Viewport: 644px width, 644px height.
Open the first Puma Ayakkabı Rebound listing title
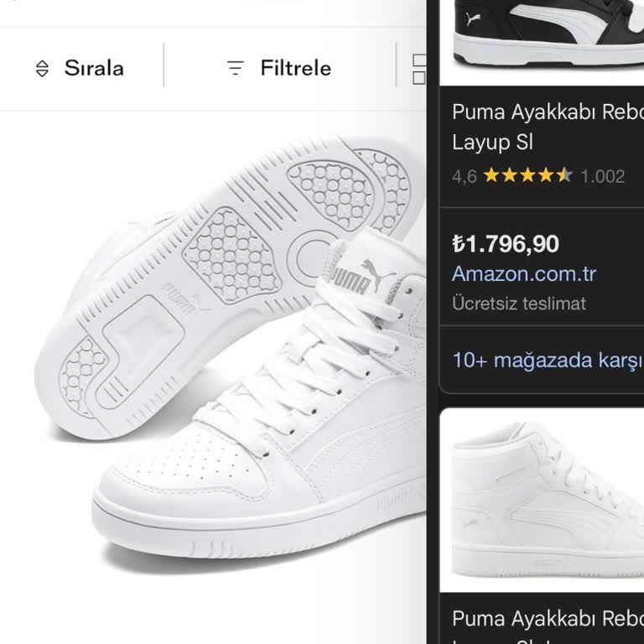tap(547, 127)
